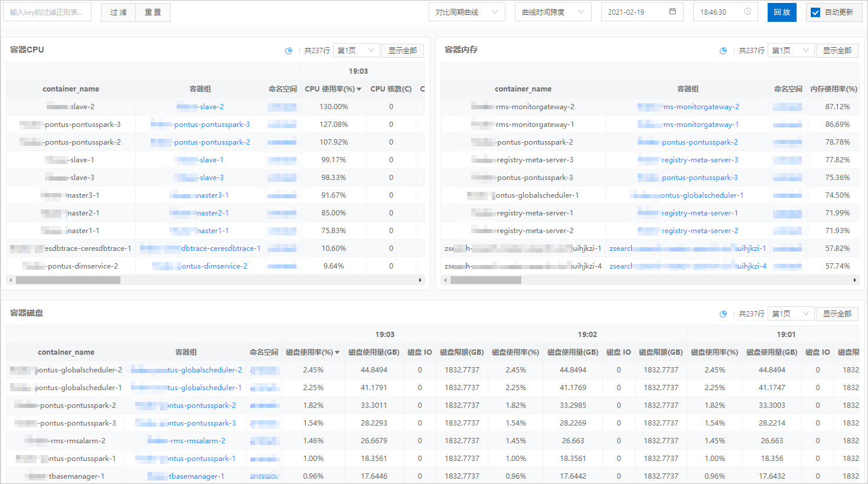The image size is (868, 484).
Task: Click right arrow of memory table scrollbar
Action: (855, 280)
